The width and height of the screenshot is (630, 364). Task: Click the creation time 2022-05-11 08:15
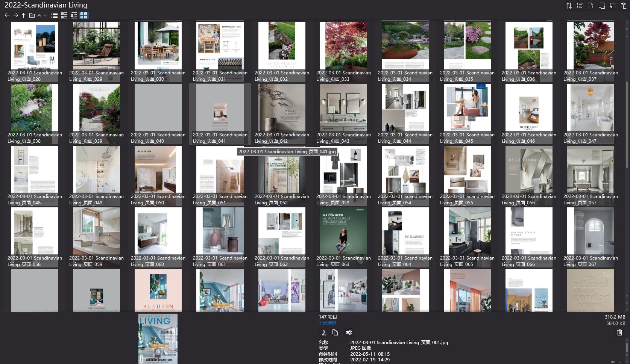370,354
